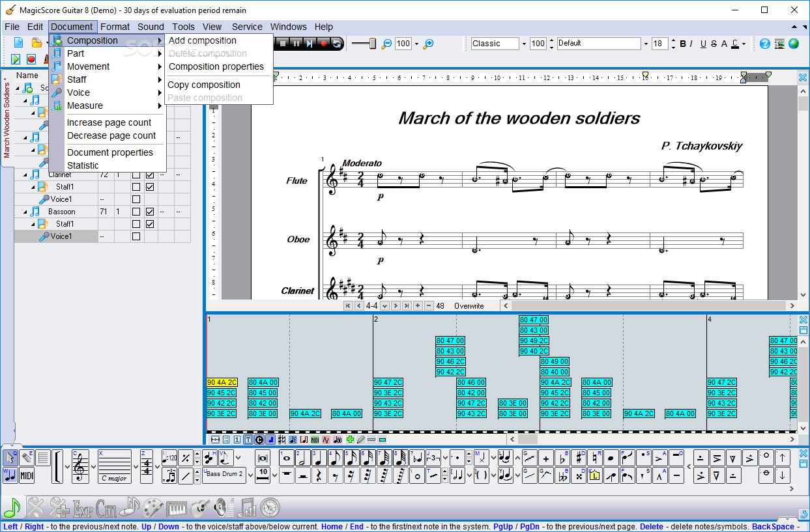The height and width of the screenshot is (532, 810).
Task: Open the Measure submenu
Action: [108, 105]
